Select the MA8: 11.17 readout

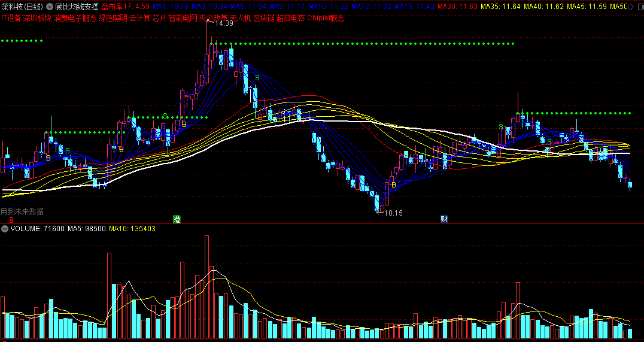tap(287, 7)
